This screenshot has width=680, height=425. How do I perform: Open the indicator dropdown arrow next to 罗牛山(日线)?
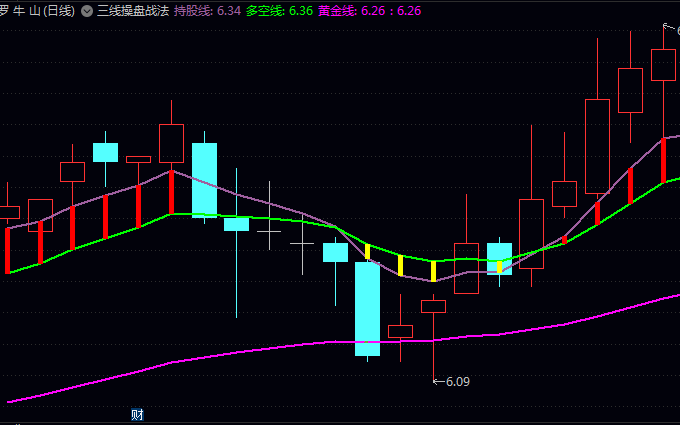[87, 11]
